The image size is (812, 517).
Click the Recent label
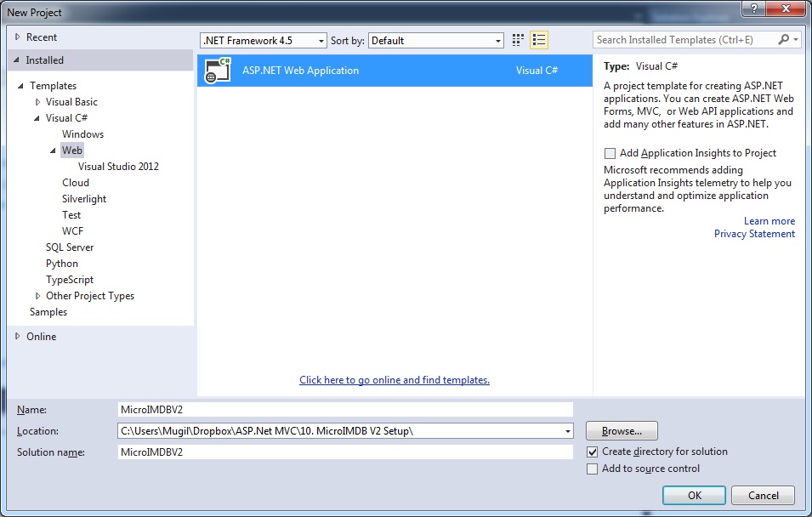coord(42,37)
